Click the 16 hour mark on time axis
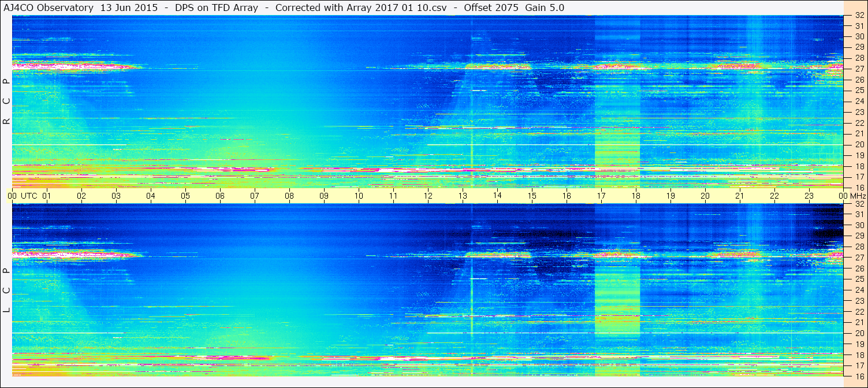The width and height of the screenshot is (868, 388). click(x=567, y=196)
